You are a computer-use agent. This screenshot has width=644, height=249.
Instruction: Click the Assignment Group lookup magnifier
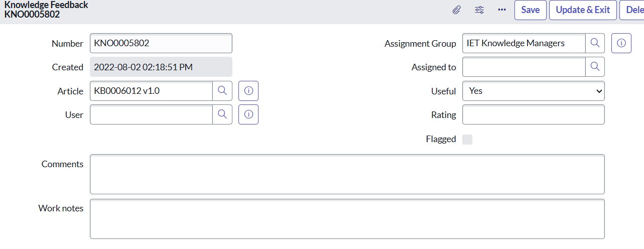click(x=595, y=43)
